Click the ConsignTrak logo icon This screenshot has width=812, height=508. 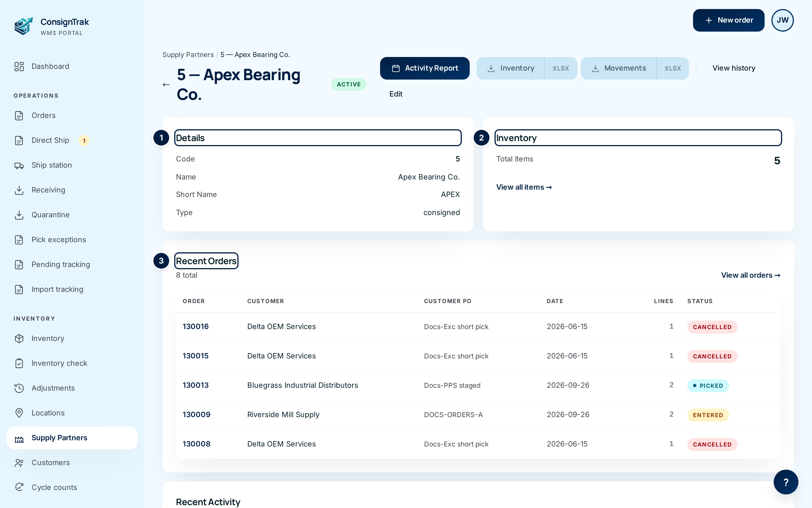coord(23,26)
